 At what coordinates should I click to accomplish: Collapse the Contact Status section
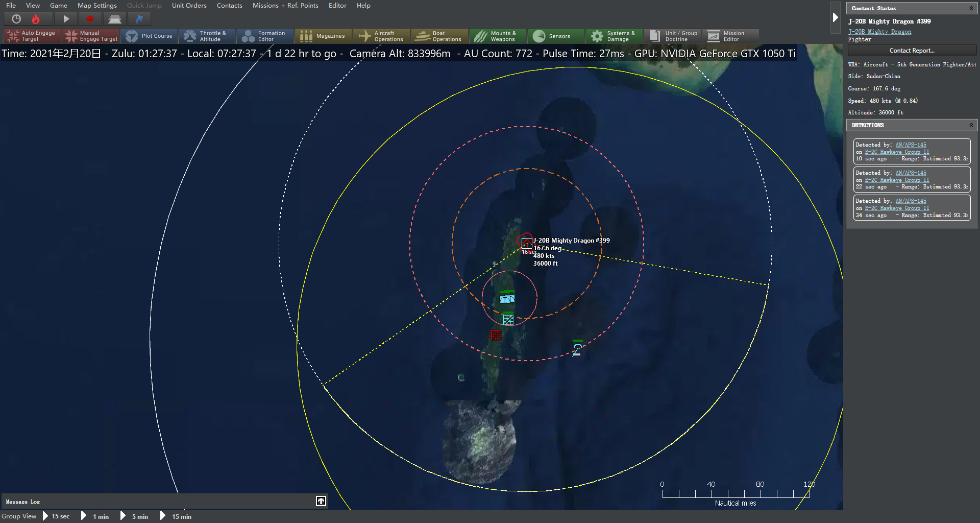[x=971, y=8]
